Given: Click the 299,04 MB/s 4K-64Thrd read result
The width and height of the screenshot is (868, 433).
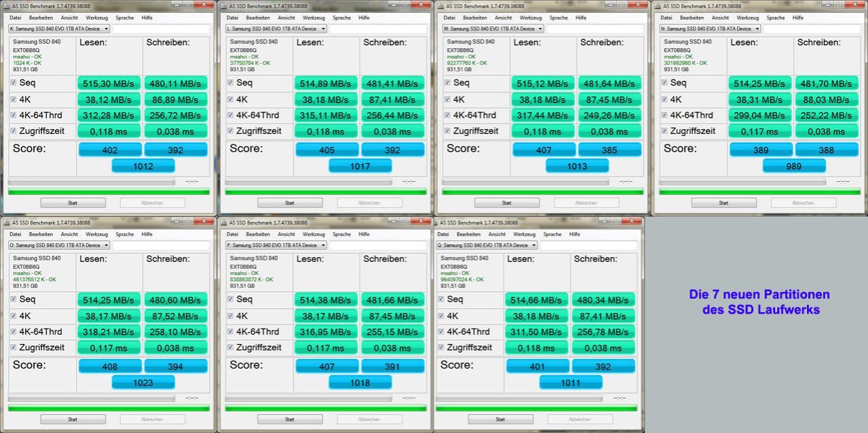Looking at the screenshot, I should (760, 115).
